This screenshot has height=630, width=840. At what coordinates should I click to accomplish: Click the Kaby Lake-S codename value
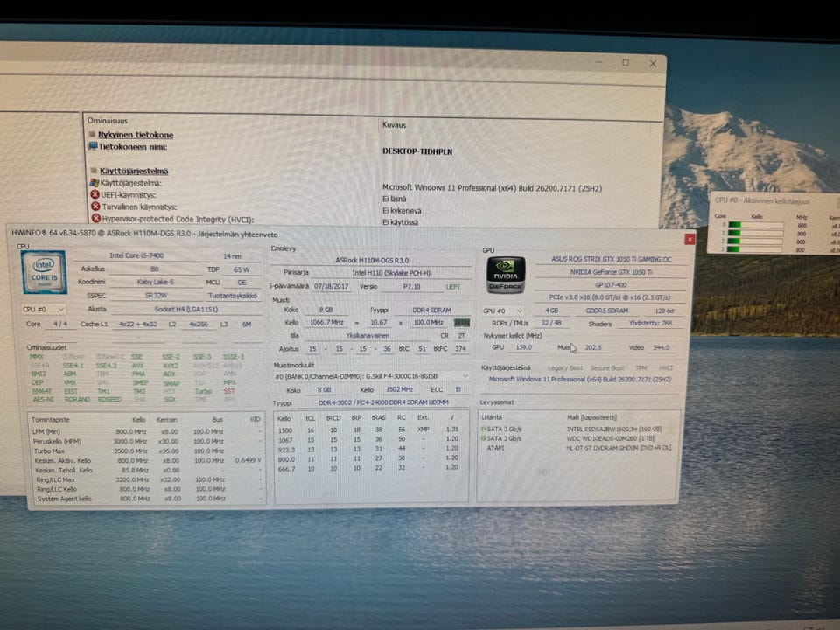(156, 282)
